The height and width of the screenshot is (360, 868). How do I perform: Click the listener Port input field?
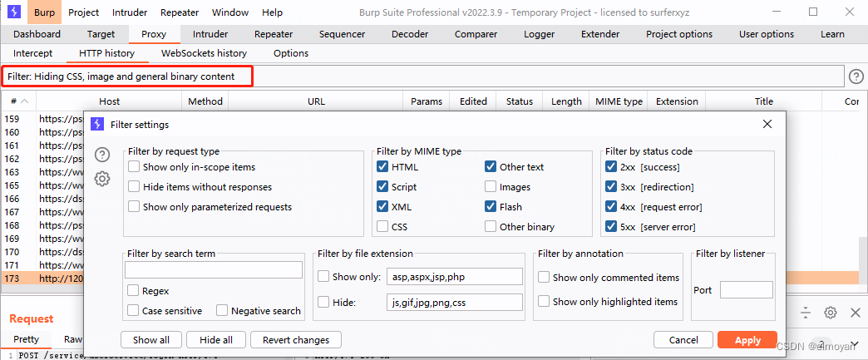click(x=747, y=289)
